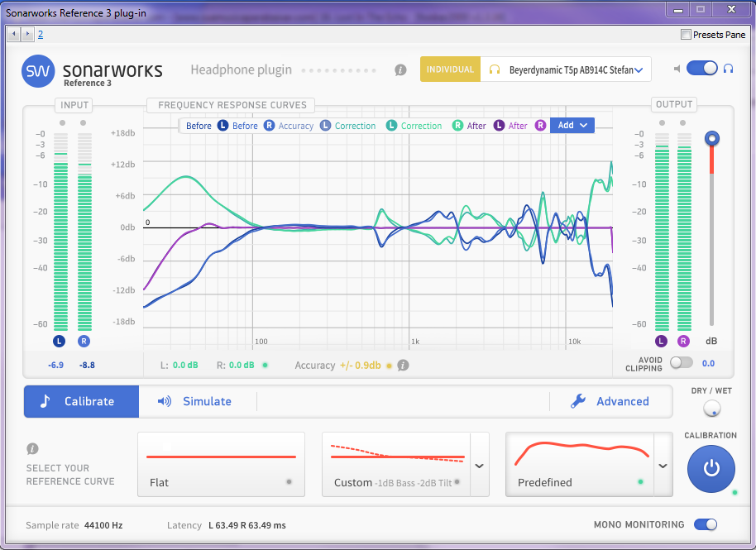Click the input R channel badge
Image resolution: width=756 pixels, height=550 pixels.
tap(84, 342)
